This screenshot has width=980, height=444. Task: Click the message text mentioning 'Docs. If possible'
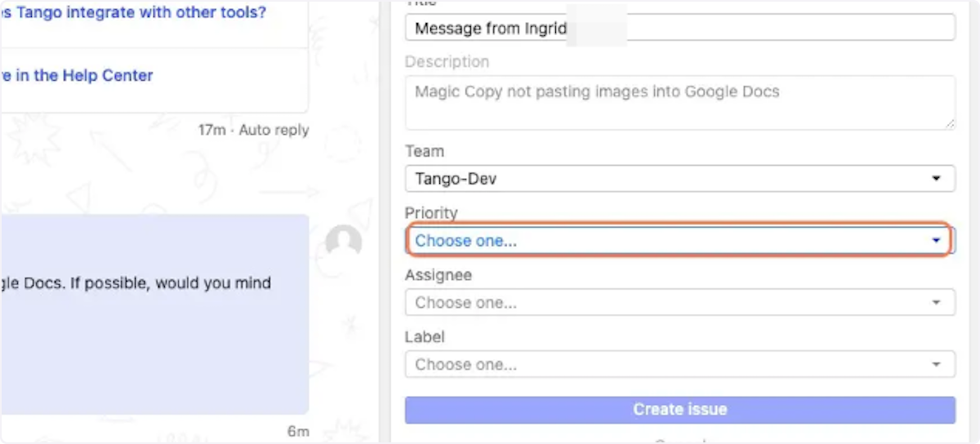(x=136, y=283)
